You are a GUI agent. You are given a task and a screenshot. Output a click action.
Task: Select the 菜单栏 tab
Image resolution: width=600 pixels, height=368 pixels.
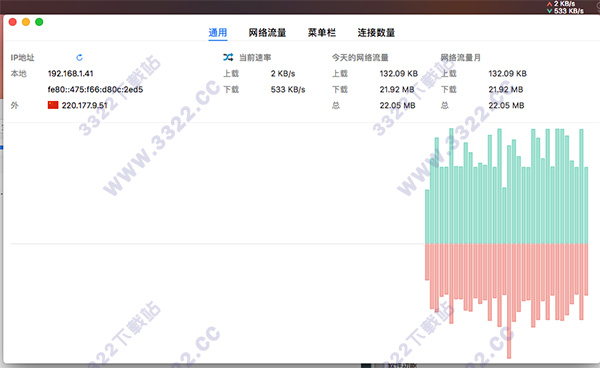(322, 33)
